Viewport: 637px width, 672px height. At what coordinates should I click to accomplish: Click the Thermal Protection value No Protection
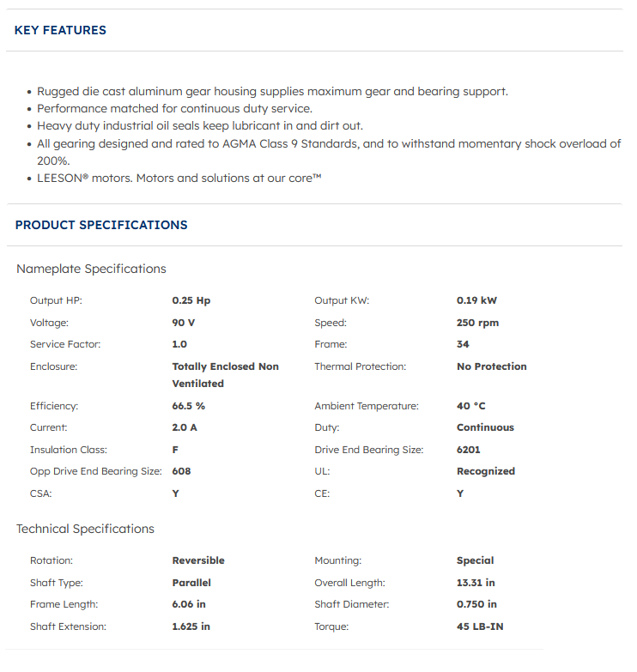491,366
